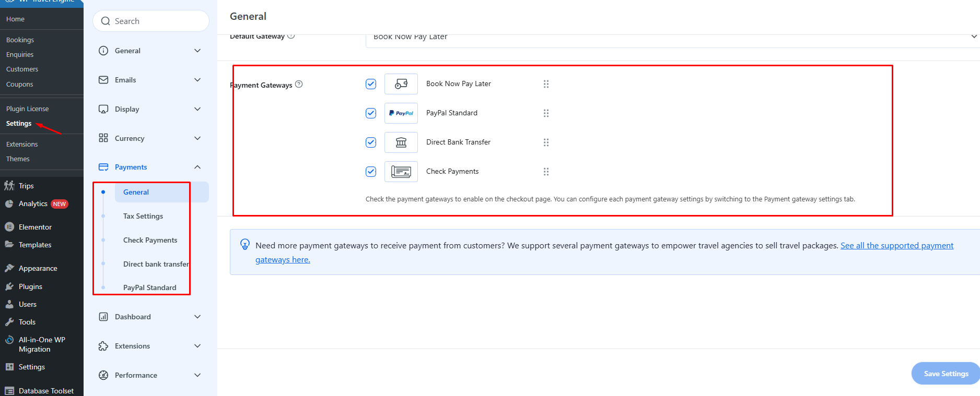Viewport: 980px width, 396px height.
Task: Uncheck the Check Payments checkbox
Action: [x=371, y=172]
